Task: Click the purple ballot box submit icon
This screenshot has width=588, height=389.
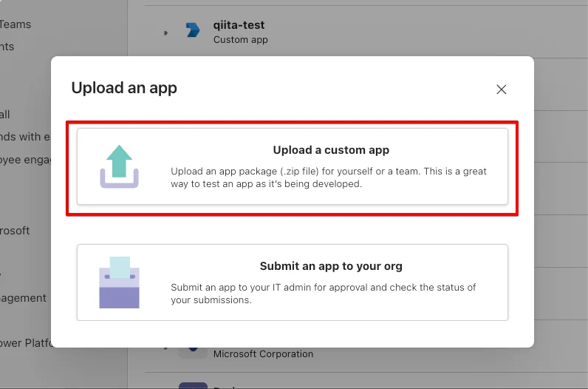Action: [119, 283]
